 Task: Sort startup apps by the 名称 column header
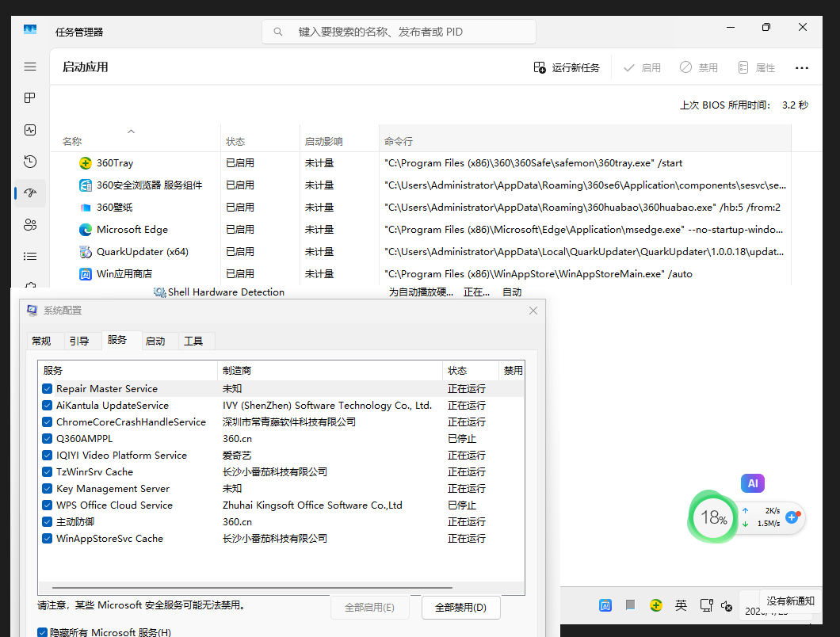[x=72, y=142]
